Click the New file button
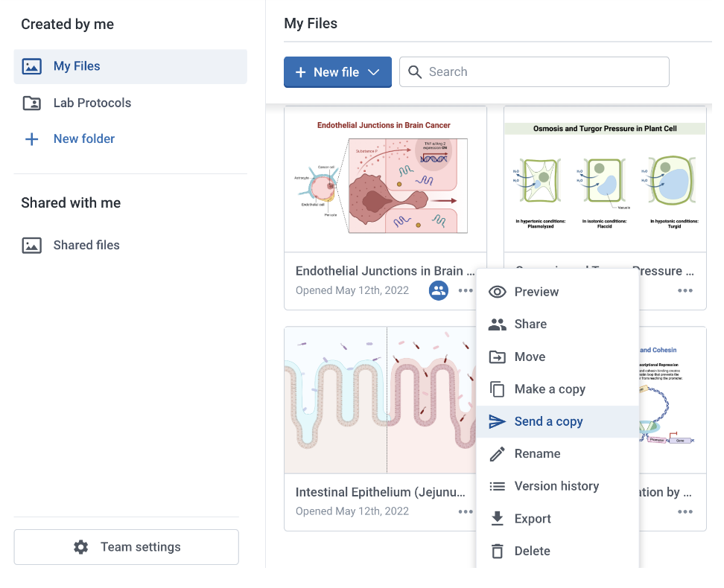 (x=337, y=72)
